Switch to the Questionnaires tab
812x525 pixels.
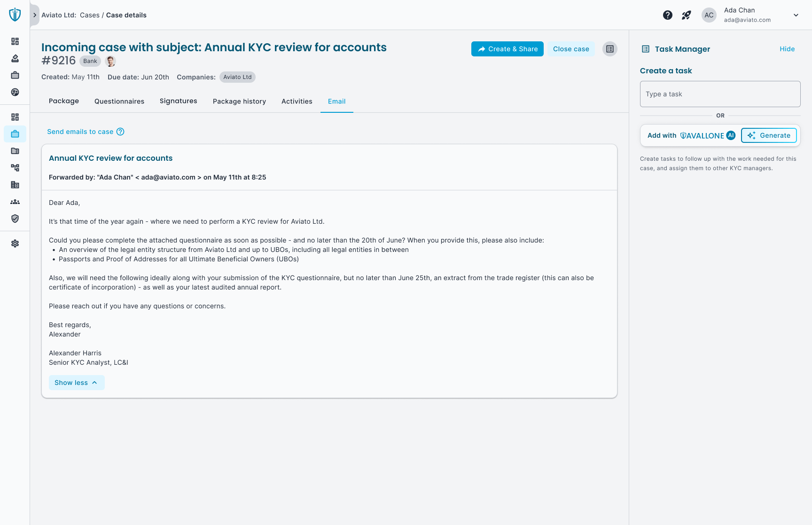[x=119, y=101]
